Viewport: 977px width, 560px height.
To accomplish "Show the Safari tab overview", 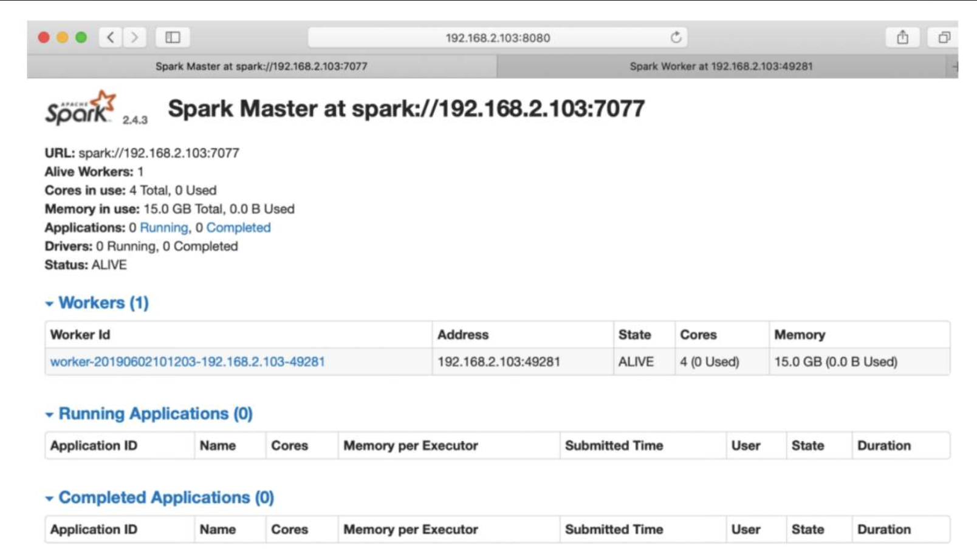I will pos(944,38).
